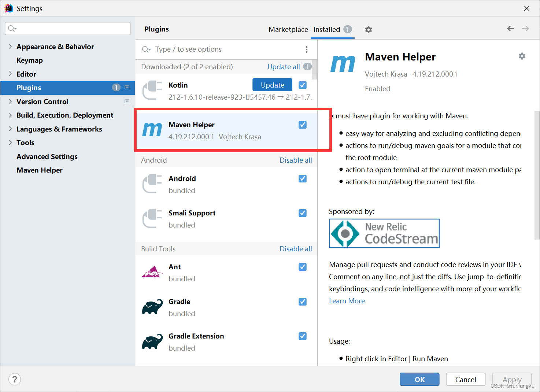This screenshot has height=392, width=540.
Task: Click the Version Control row project-level icon
Action: (x=127, y=101)
